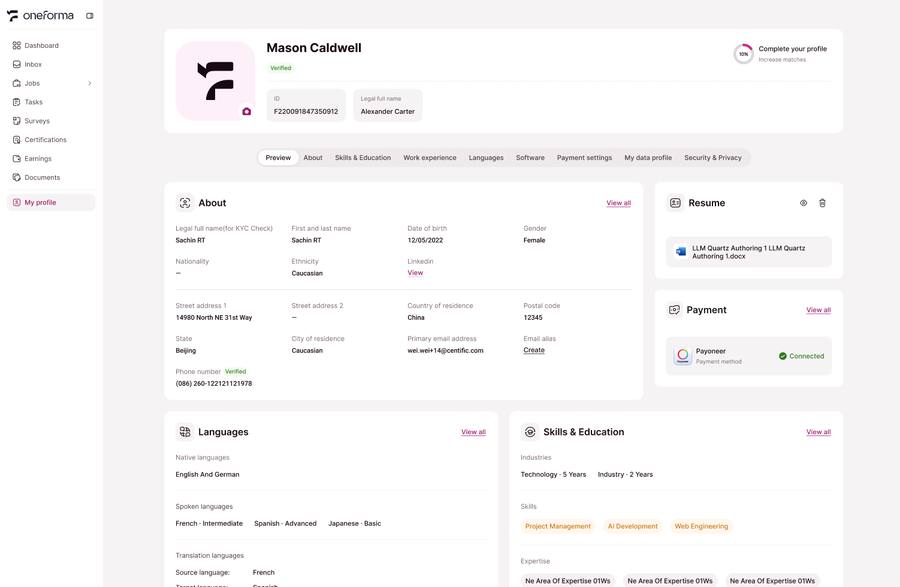Click the Legal full name Alexander Carter box
Screen dimensions: 900x587
pyautogui.click(x=387, y=106)
